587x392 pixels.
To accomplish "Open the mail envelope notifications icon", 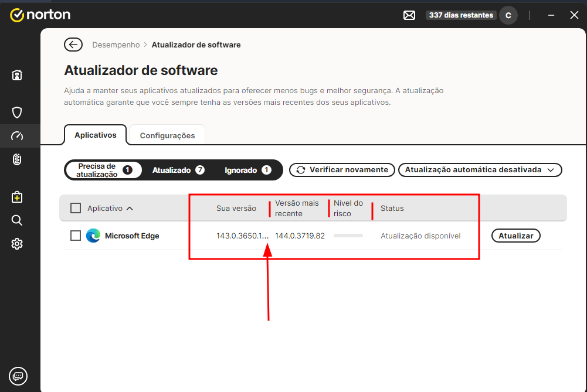I will (x=409, y=15).
